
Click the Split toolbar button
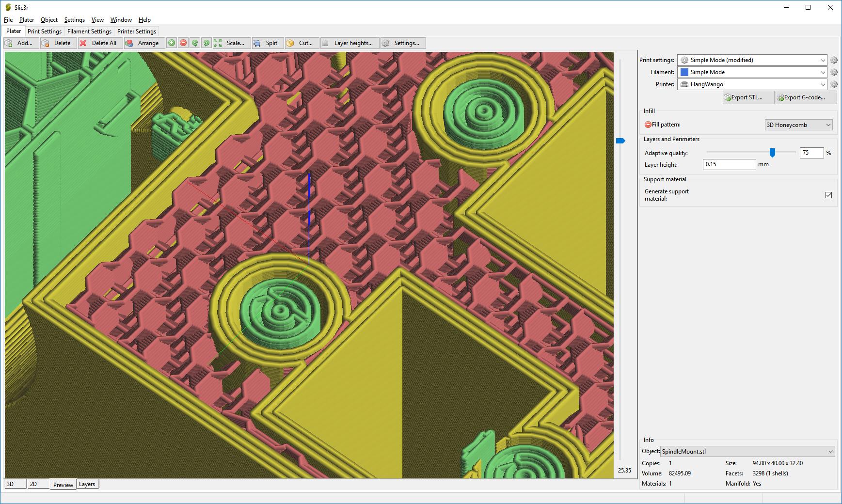pos(268,43)
